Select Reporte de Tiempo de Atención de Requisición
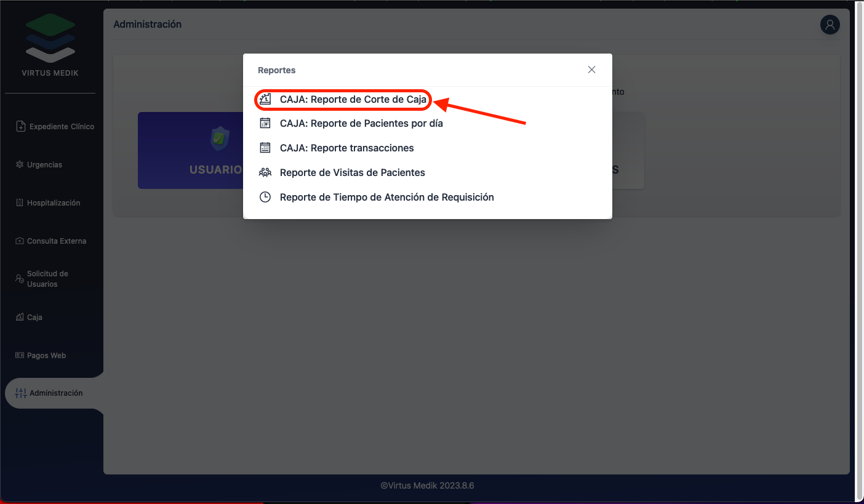Image resolution: width=864 pixels, height=504 pixels. tap(386, 197)
